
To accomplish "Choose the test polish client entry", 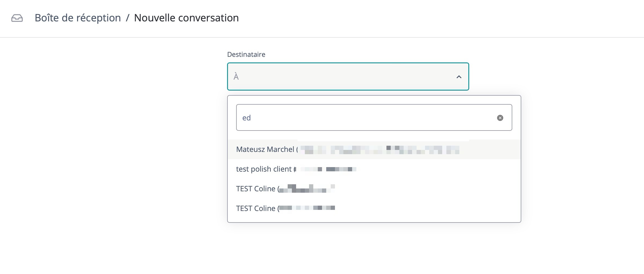I will pos(264,169).
